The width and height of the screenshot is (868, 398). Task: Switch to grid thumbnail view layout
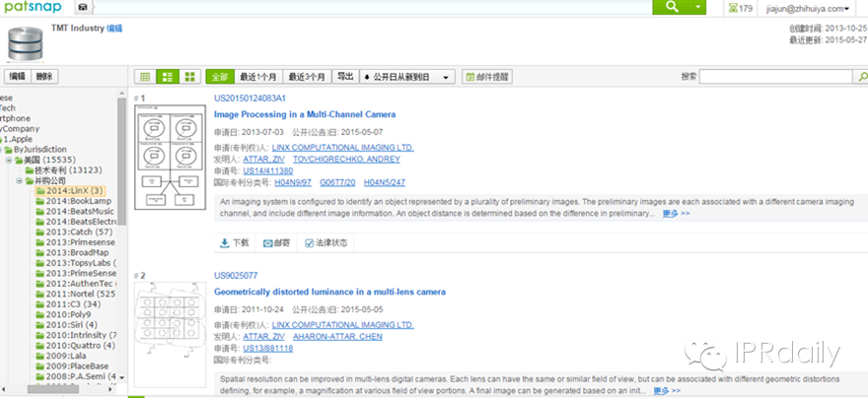click(189, 77)
